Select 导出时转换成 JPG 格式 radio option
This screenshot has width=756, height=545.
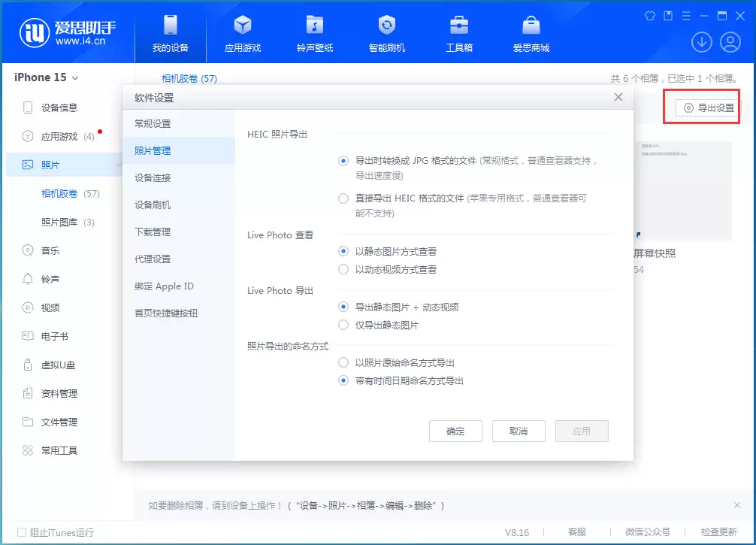pyautogui.click(x=343, y=161)
